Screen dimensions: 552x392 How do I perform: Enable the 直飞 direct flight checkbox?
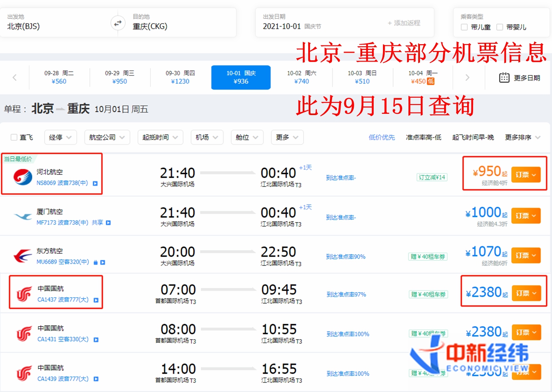(14, 138)
